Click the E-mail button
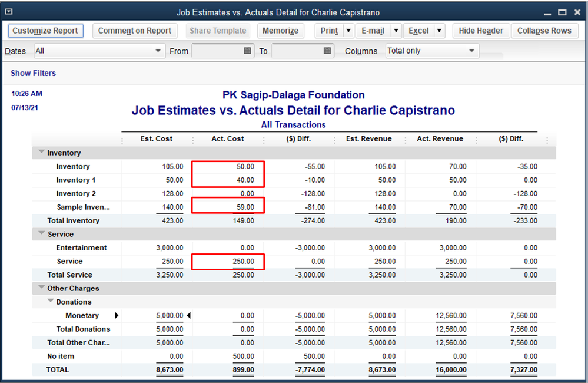Screen dimensions: 588x383 [373, 31]
